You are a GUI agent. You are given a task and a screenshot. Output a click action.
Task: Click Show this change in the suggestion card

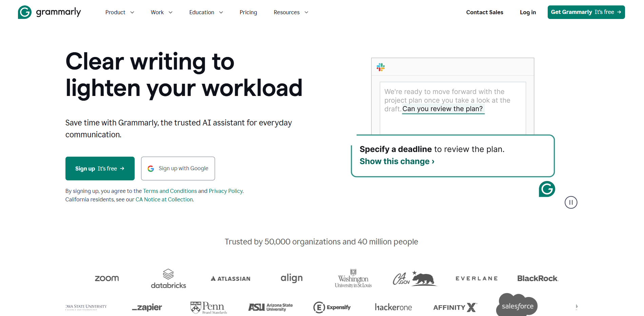tap(396, 161)
